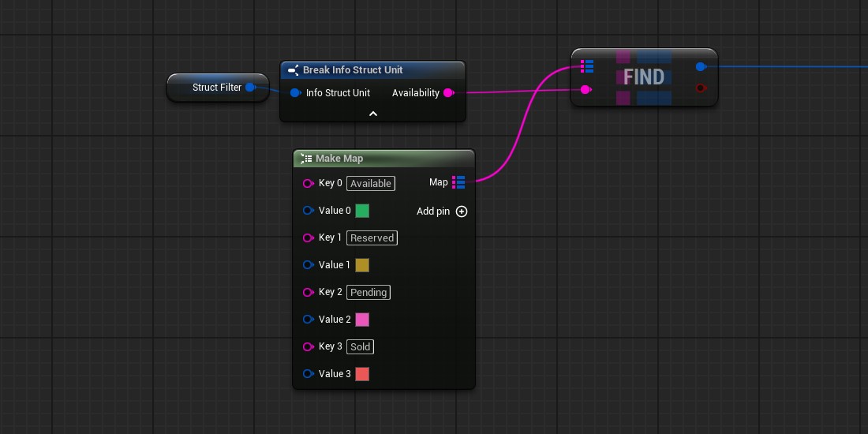Open the Key 2 Pending dropdown

[369, 293]
